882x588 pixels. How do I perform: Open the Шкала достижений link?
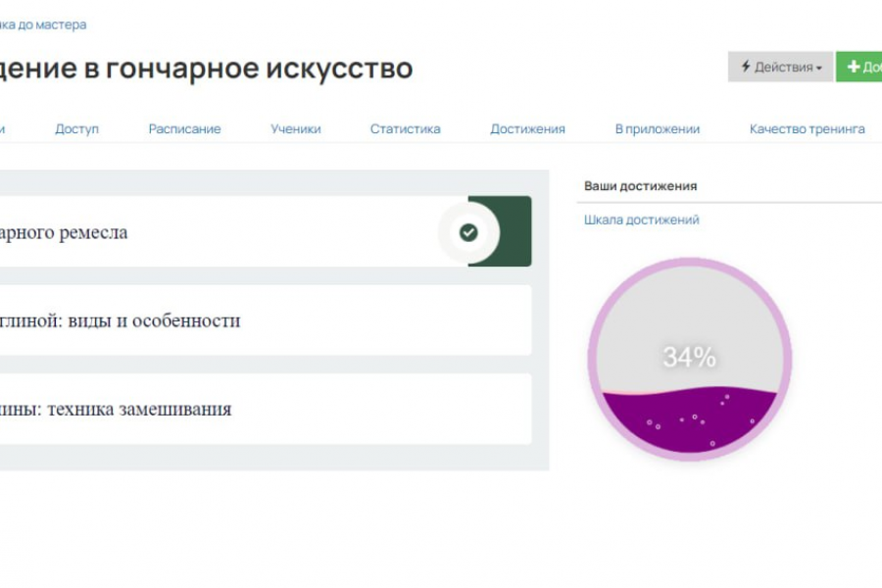pyautogui.click(x=641, y=220)
